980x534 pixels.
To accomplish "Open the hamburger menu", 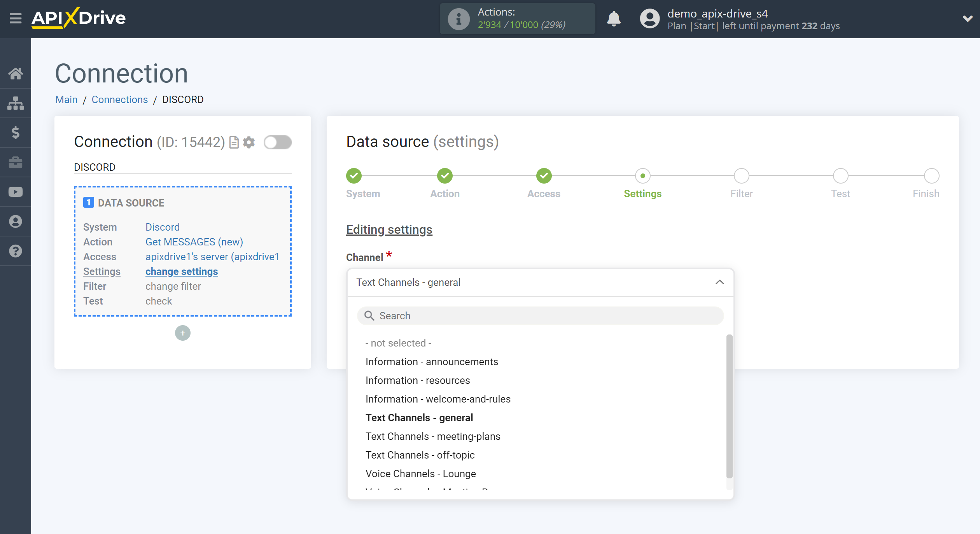I will [x=16, y=18].
